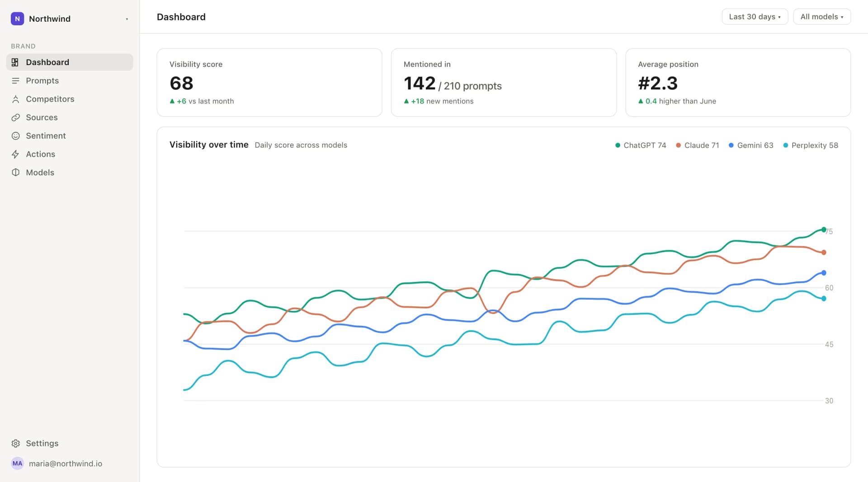Click the Claude line end marker
This screenshot has width=868, height=482.
[824, 253]
